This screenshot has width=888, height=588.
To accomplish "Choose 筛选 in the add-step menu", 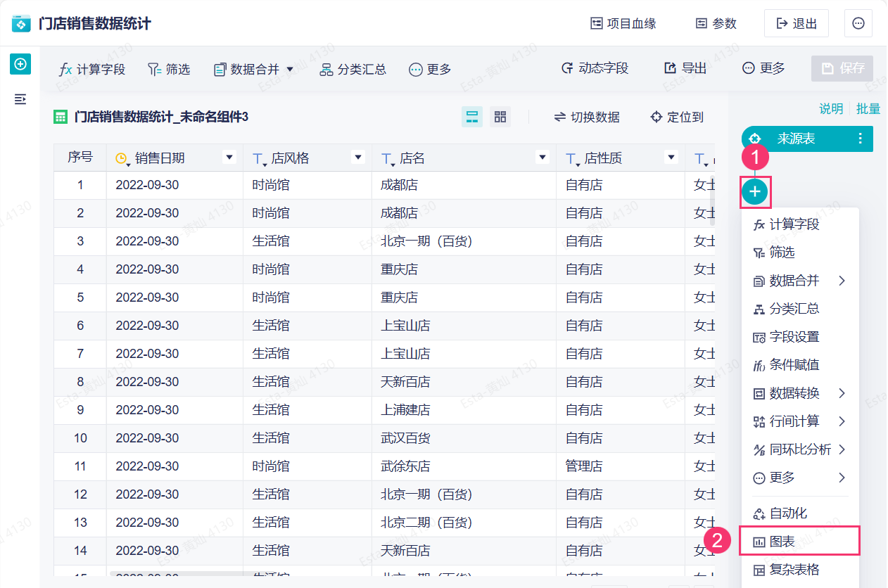I will pyautogui.click(x=799, y=253).
